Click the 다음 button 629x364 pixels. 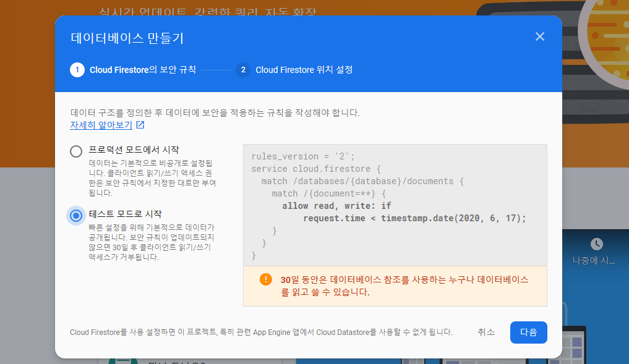[x=528, y=332]
